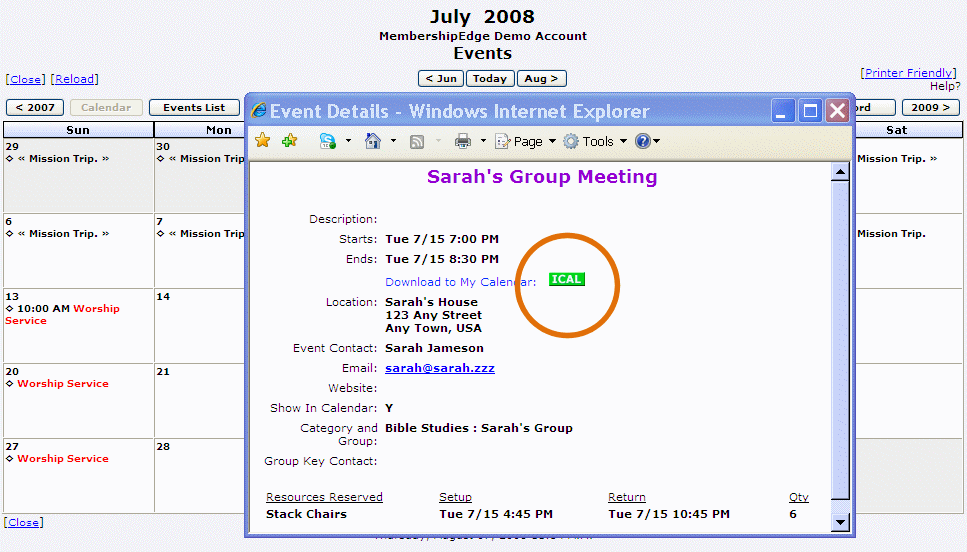Viewport: 967px width, 552px height.
Task: Click the Today button
Action: (x=490, y=79)
